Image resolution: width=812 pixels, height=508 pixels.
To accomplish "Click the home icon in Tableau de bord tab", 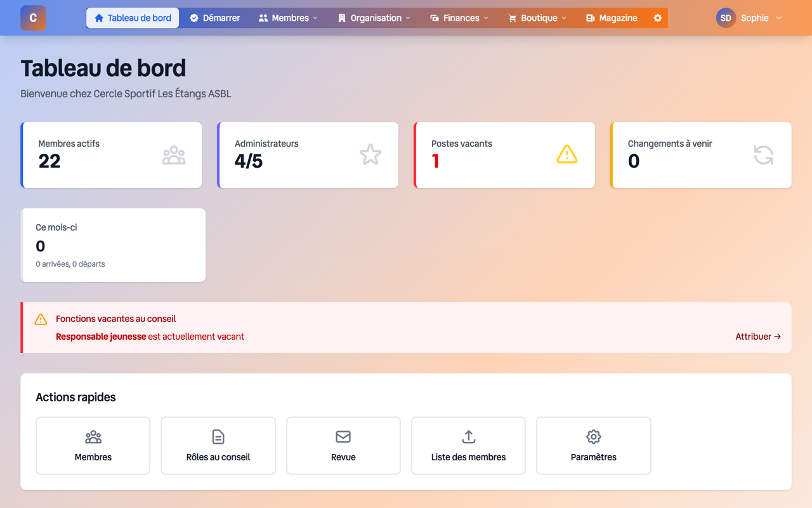I will point(99,18).
